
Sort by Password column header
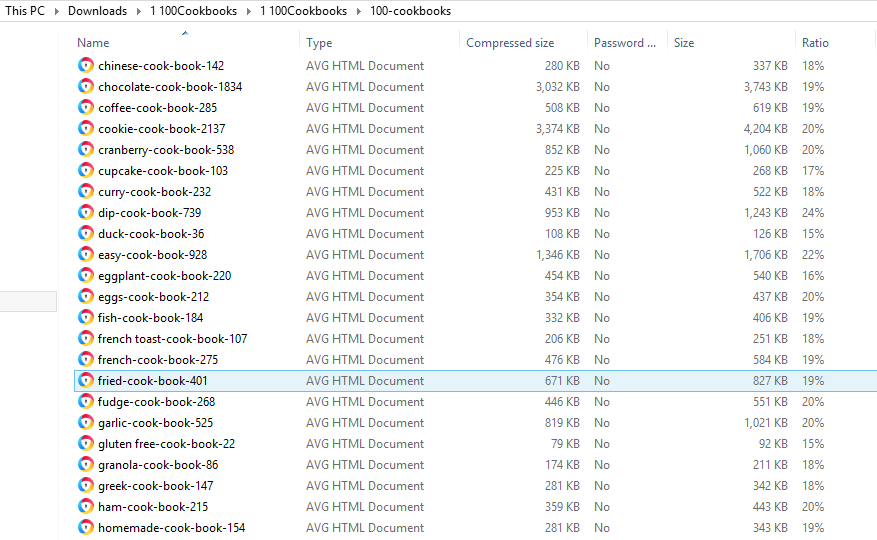[x=625, y=43]
